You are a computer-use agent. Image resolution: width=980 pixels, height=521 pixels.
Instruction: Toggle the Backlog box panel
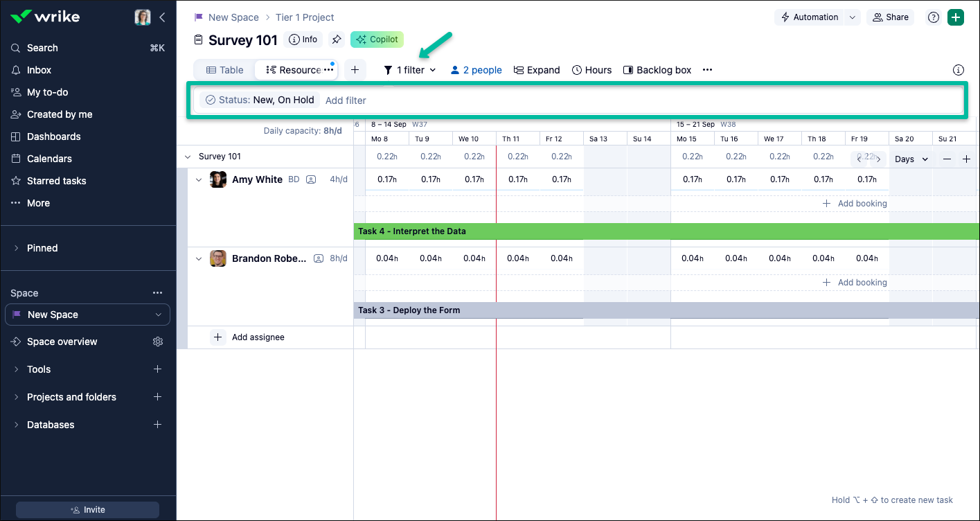pyautogui.click(x=657, y=70)
